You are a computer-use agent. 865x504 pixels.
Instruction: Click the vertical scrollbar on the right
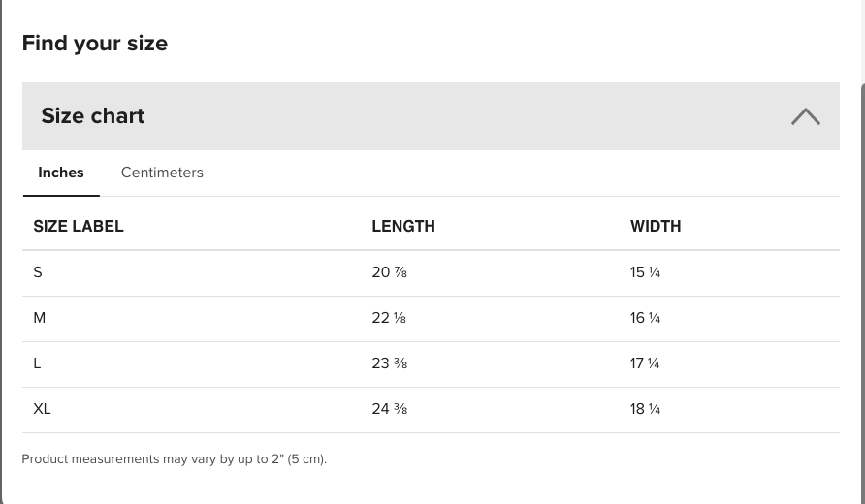pos(862,293)
